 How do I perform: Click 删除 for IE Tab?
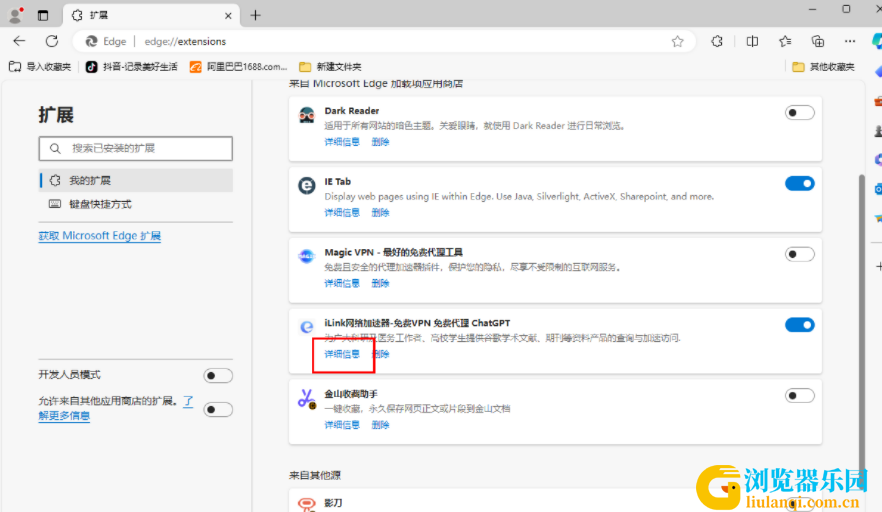380,213
